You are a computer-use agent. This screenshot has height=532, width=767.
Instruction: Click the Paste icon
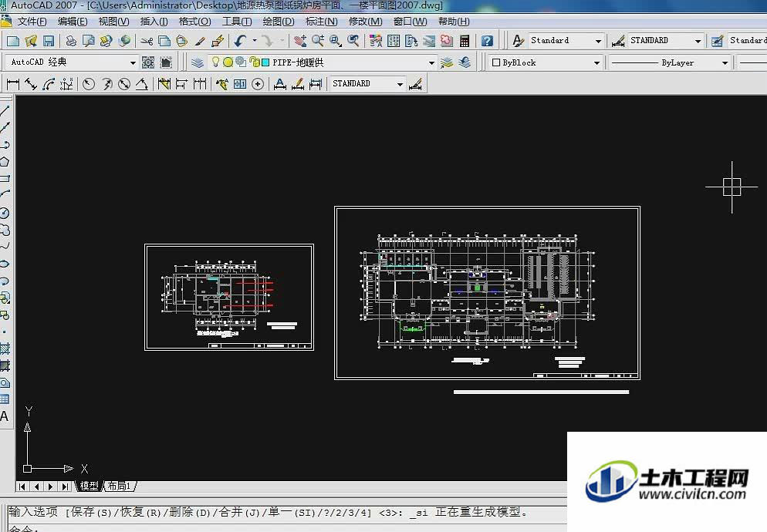click(x=181, y=41)
